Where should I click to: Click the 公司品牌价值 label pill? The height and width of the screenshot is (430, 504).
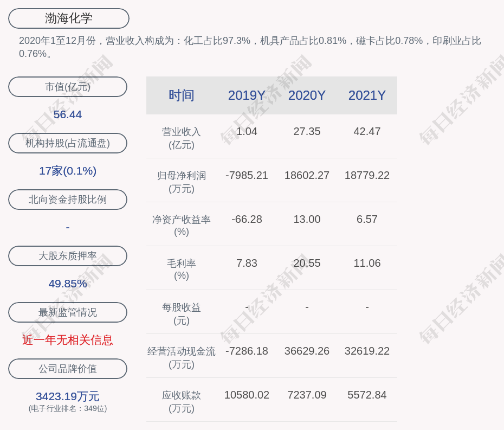[x=68, y=369]
